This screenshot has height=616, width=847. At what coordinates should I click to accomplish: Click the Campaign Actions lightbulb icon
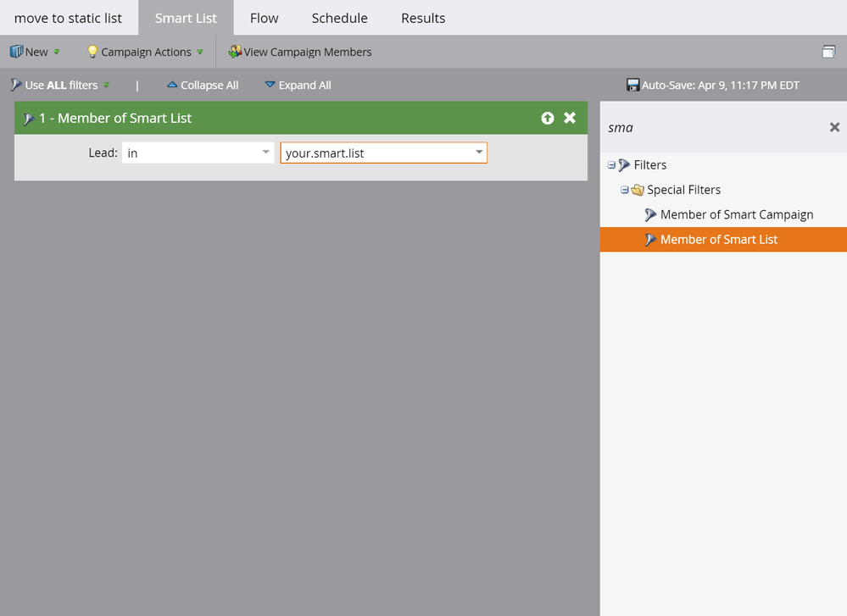92,52
